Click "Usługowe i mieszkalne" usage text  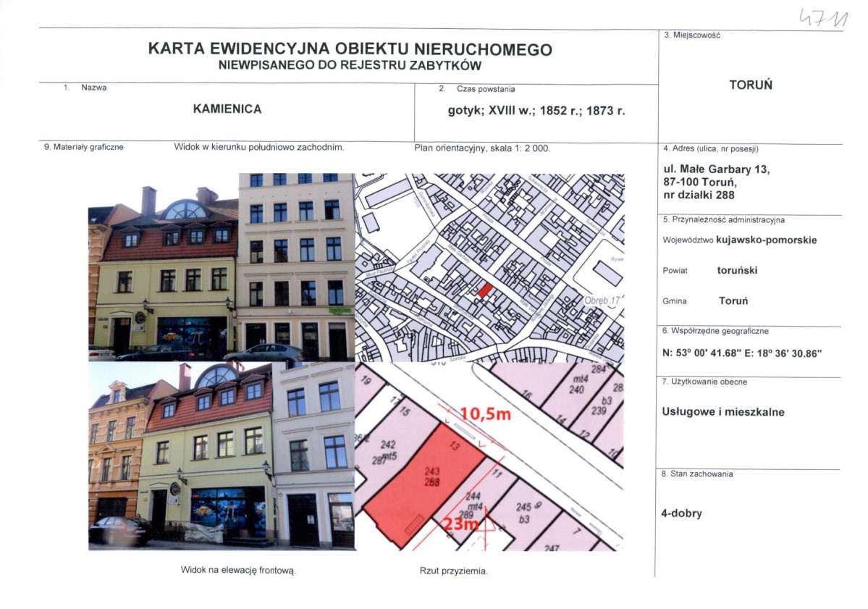click(723, 413)
